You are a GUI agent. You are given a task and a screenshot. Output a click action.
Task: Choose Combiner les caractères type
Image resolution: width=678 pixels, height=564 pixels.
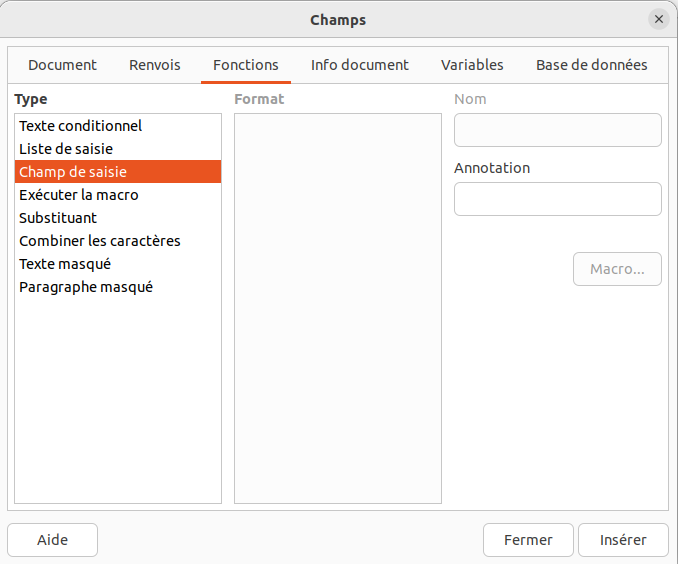(x=100, y=241)
